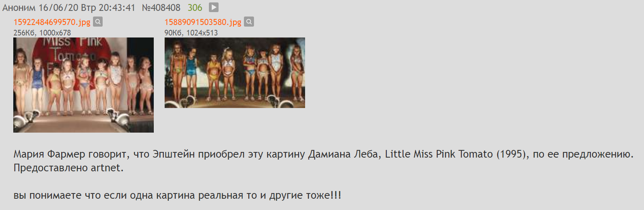This screenshot has width=644, height=210.
Task: Click the file info 90Кб, 1024x513
Action: coord(191,33)
